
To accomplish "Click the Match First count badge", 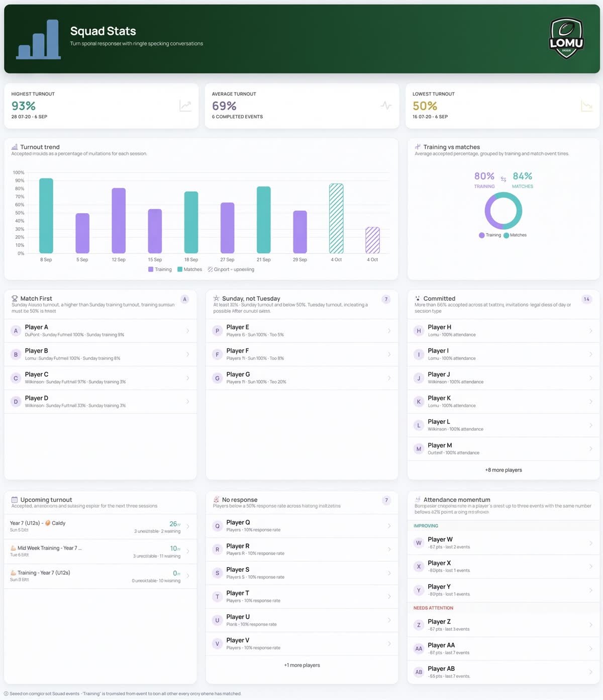I will click(184, 299).
